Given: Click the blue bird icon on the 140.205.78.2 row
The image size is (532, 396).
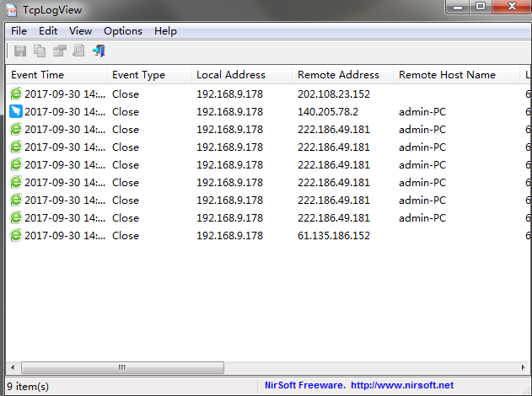Looking at the screenshot, I should point(16,111).
